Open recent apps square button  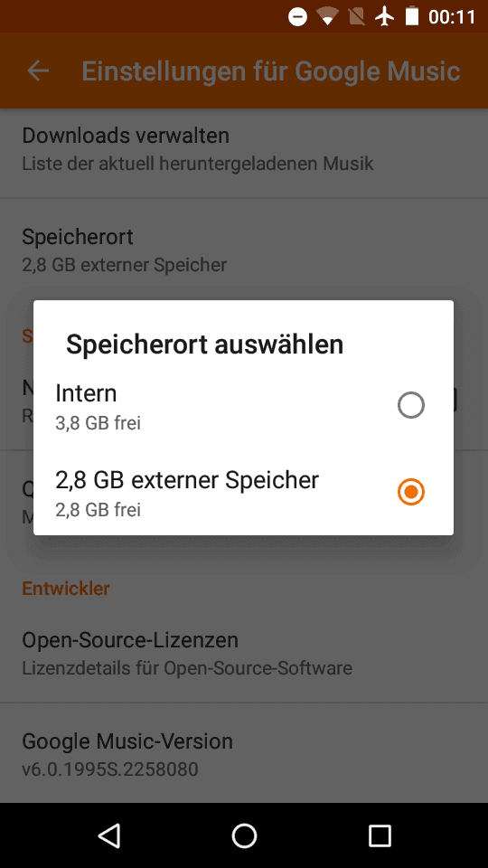380,835
